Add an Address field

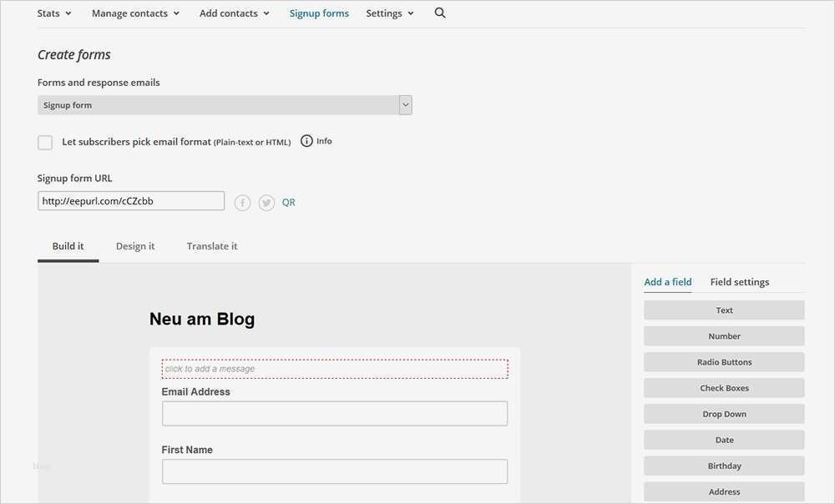(724, 491)
